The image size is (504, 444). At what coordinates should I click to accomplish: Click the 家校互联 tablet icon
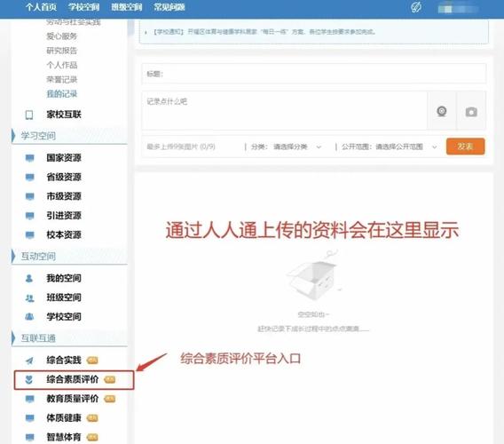tap(29, 115)
